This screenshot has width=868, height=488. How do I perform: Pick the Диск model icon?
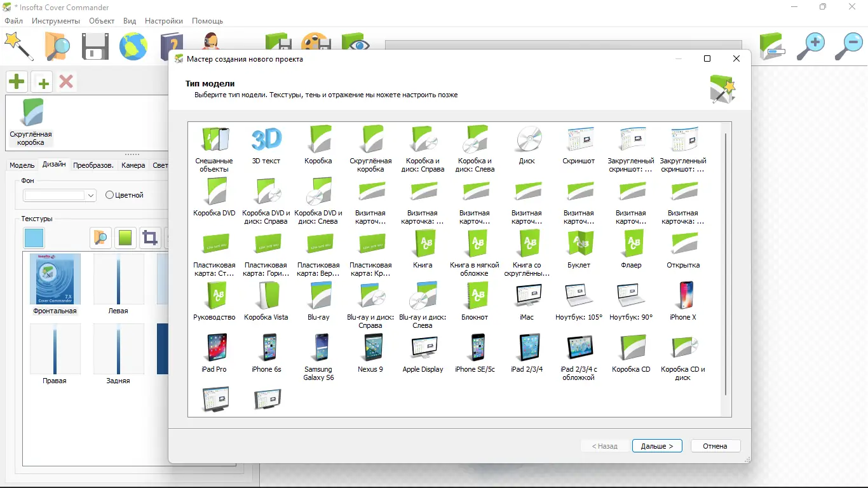click(x=527, y=147)
